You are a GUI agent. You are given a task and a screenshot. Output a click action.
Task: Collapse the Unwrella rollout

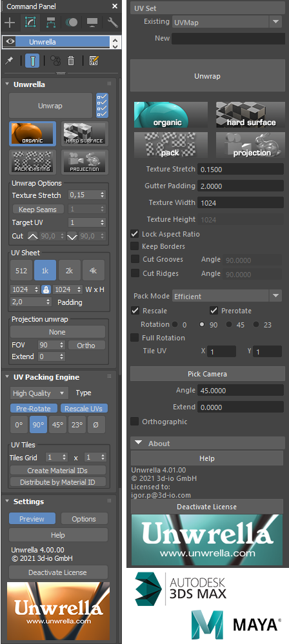[x=7, y=84]
